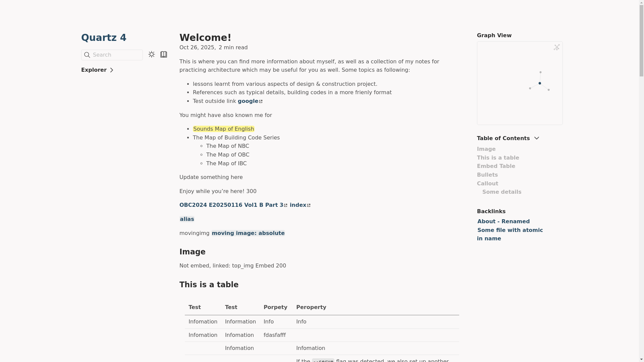The height and width of the screenshot is (362, 644).
Task: Jump to the Image section in contents
Action: click(x=486, y=149)
